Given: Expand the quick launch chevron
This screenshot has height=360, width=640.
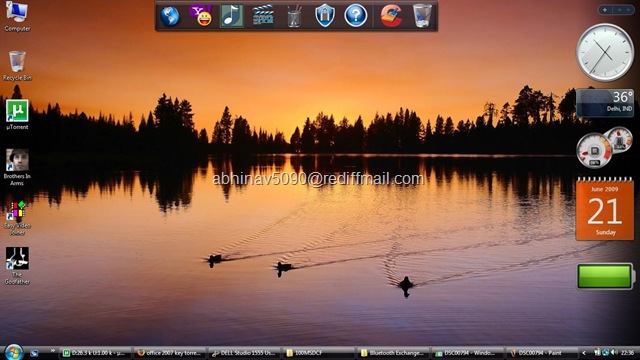Looking at the screenshot, I should click(53, 351).
